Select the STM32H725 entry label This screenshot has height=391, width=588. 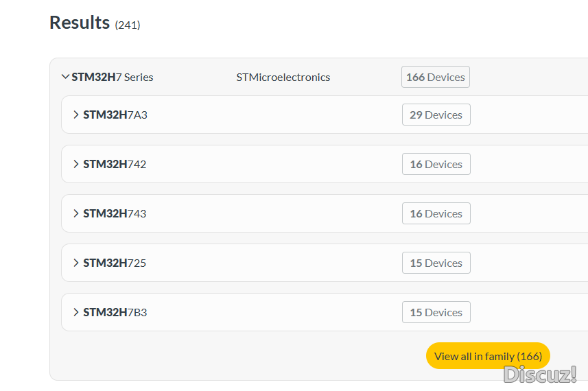(x=115, y=263)
